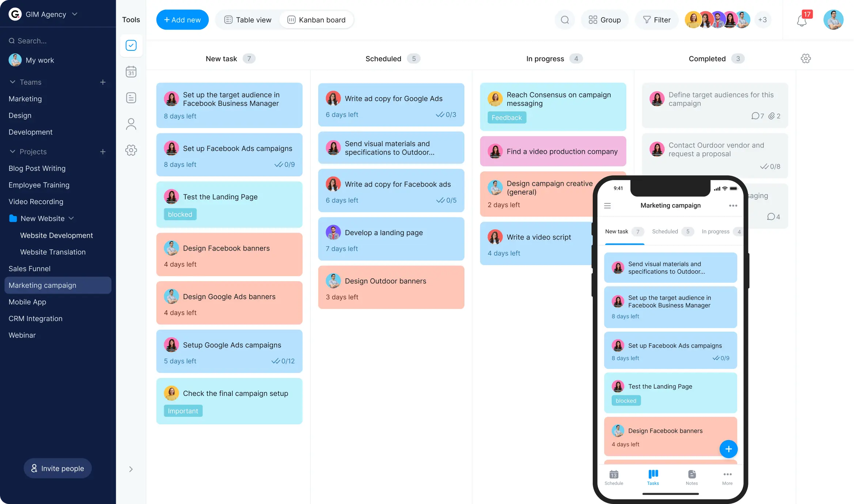Click the Kanban board view icon
Screen dimensions: 854x504
click(291, 20)
